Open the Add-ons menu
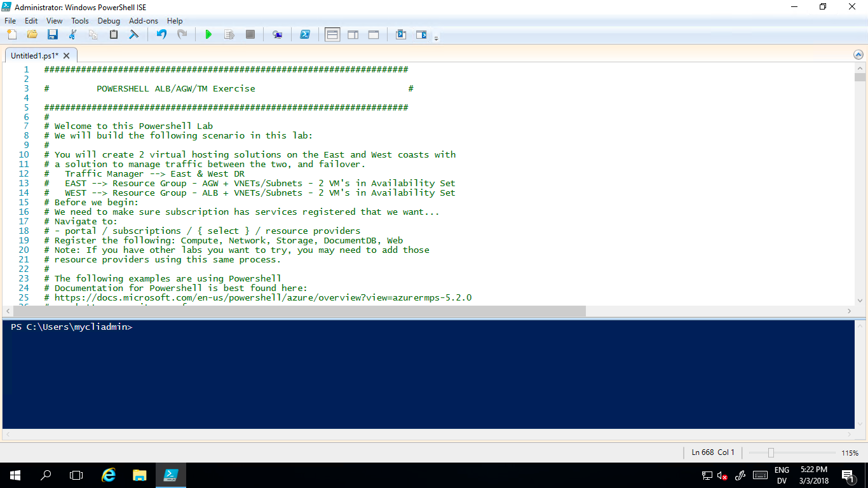Screen dimensions: 868x488 (144, 20)
